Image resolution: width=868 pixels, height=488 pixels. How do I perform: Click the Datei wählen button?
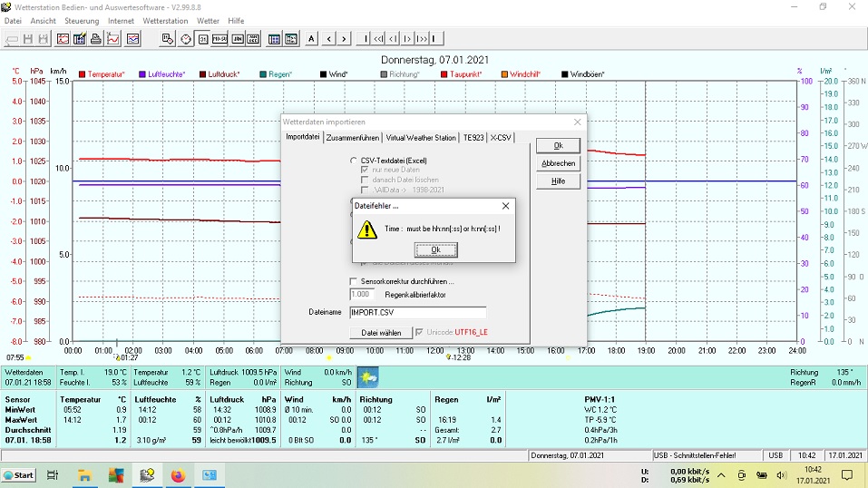coord(381,333)
